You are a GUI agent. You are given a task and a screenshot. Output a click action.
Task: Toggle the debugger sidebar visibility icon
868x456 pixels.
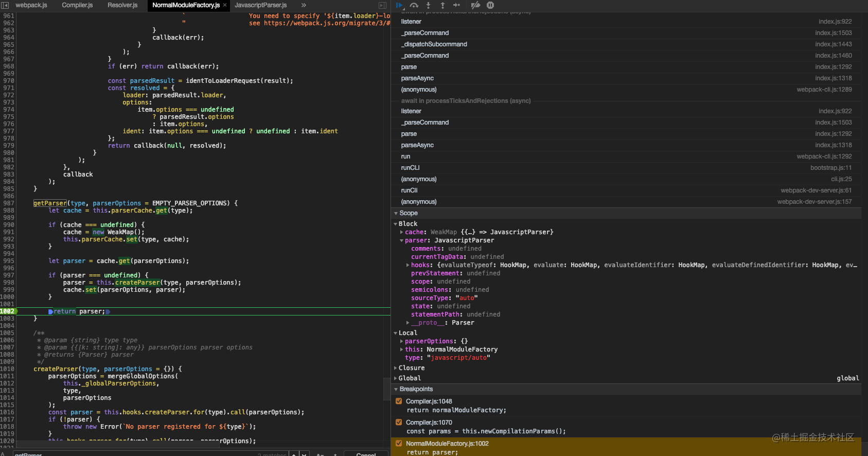click(382, 5)
